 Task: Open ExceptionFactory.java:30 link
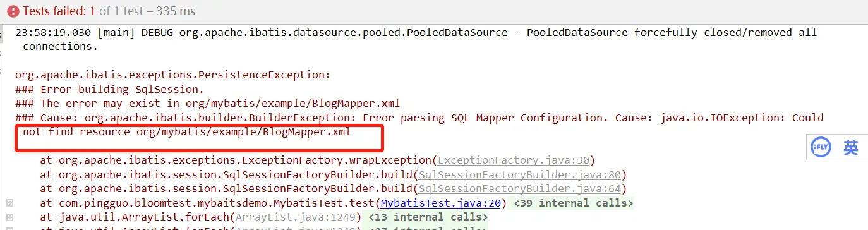point(513,160)
